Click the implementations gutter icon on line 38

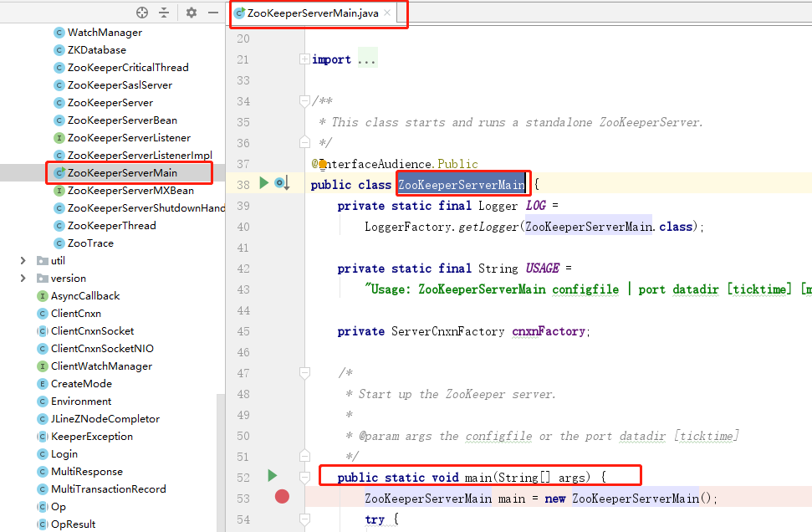pyautogui.click(x=282, y=183)
